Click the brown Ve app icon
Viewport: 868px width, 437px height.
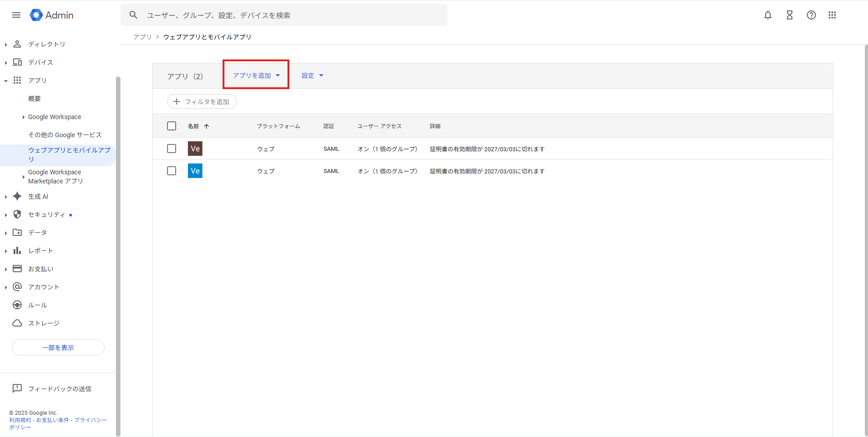(x=195, y=149)
